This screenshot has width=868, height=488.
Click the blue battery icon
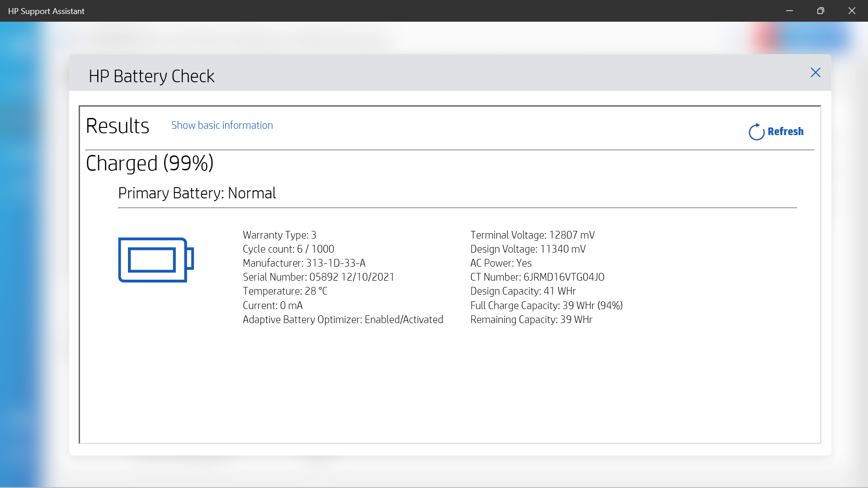coord(156,260)
